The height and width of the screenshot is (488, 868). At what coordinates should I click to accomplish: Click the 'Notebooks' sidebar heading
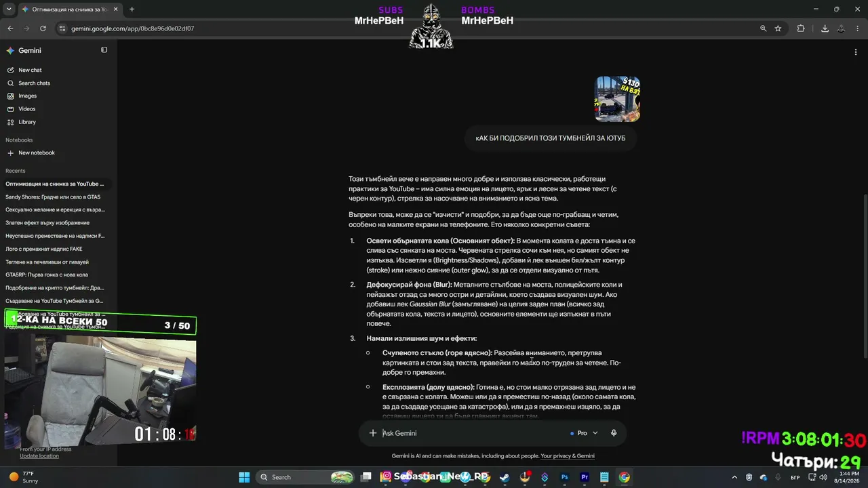click(x=19, y=140)
